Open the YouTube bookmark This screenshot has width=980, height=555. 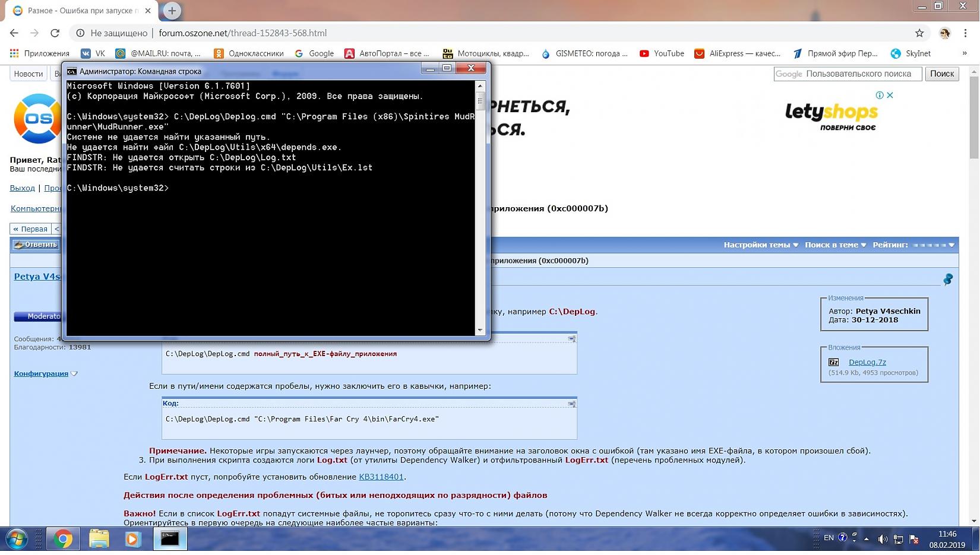[x=662, y=53]
